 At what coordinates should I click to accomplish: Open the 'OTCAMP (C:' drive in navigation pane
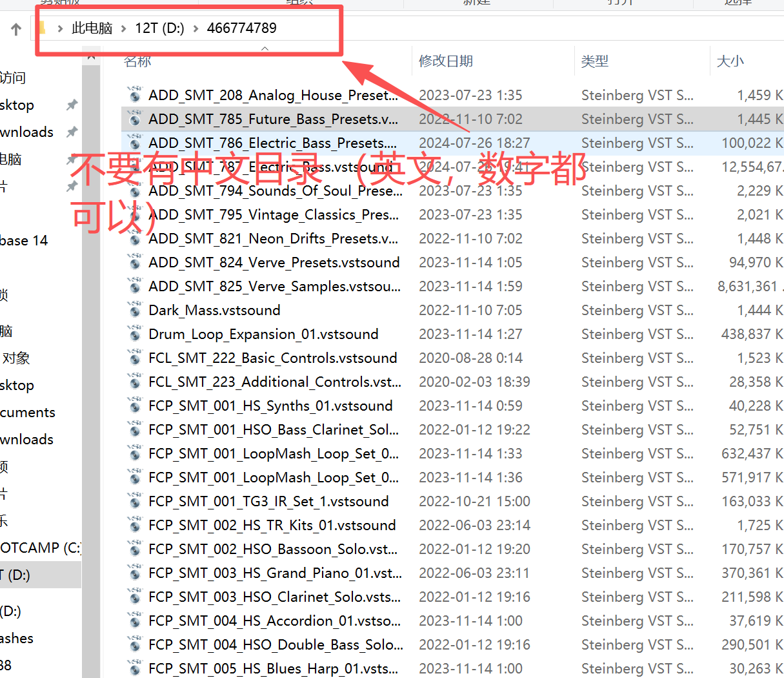pos(40,548)
